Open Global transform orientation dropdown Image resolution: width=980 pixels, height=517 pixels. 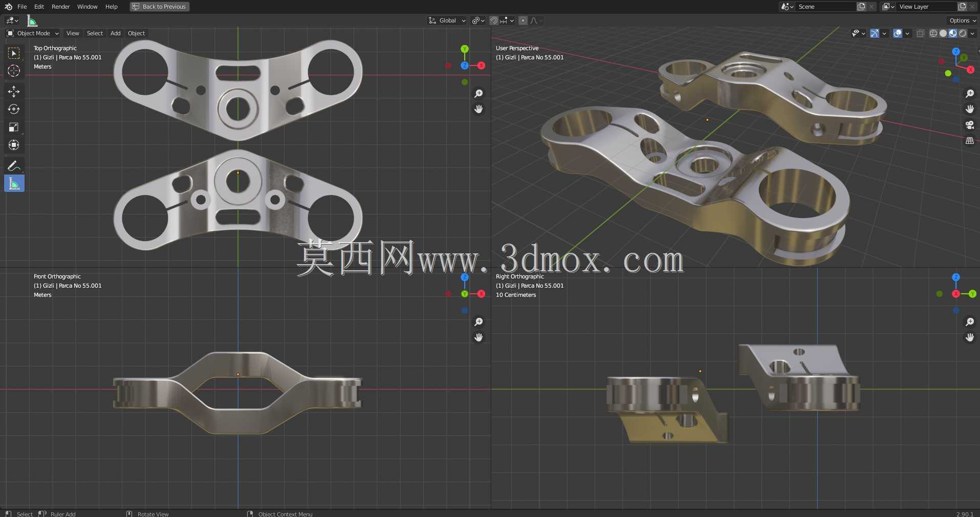447,20
